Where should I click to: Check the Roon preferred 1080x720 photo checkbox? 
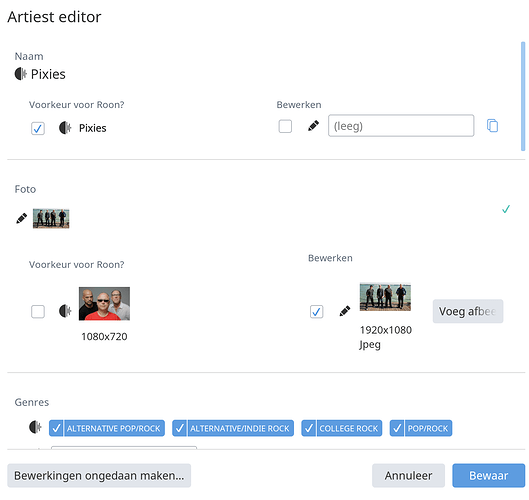click(x=38, y=311)
